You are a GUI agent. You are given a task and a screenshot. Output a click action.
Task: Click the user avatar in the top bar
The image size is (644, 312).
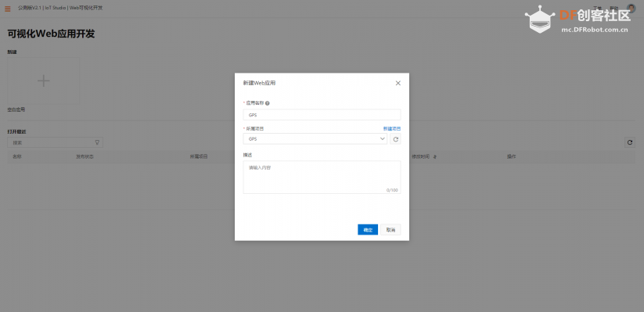[x=631, y=8]
